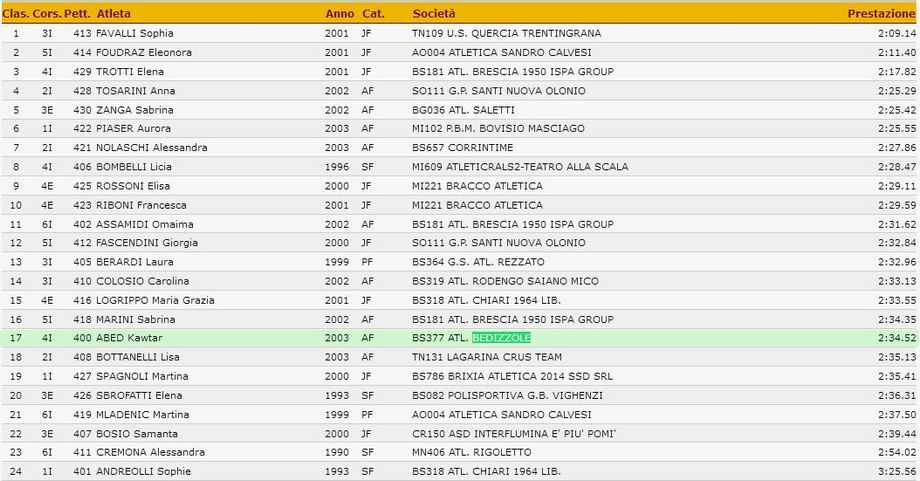Select athlete LOGRIPPO Maria Grazia
This screenshot has height=481, width=920.
tap(155, 300)
